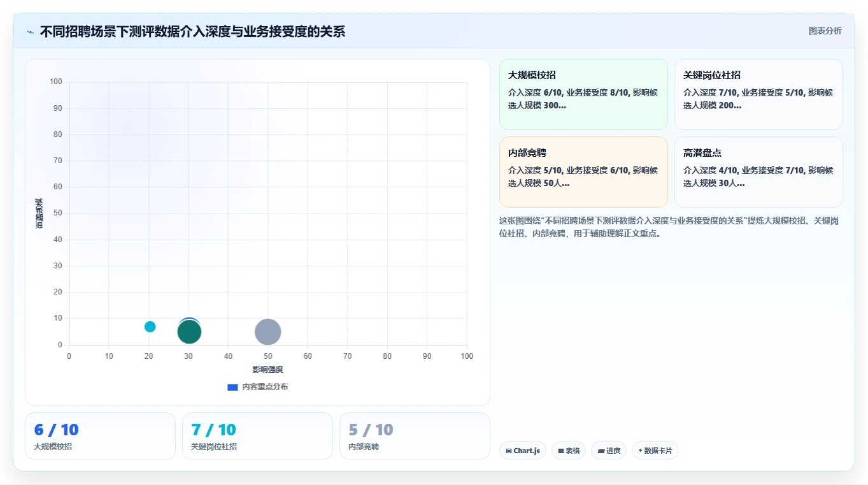Open the 关键岗位社招 info card
868x485 pixels.
758,94
